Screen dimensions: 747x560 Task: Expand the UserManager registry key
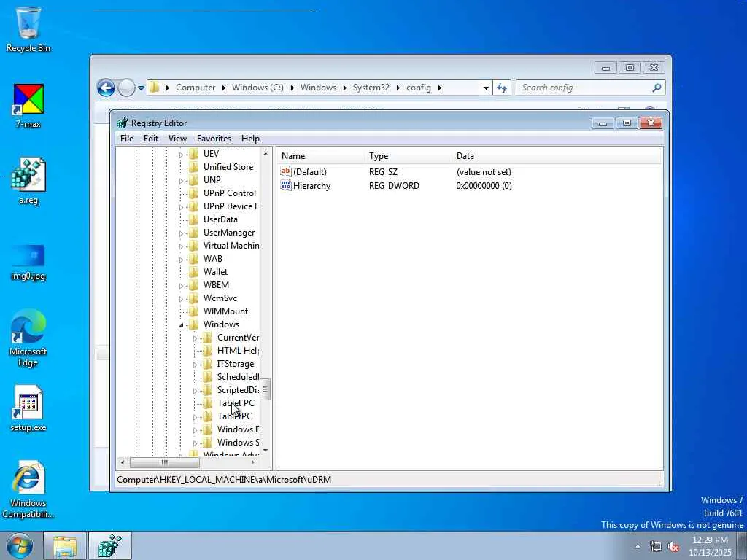pyautogui.click(x=181, y=233)
